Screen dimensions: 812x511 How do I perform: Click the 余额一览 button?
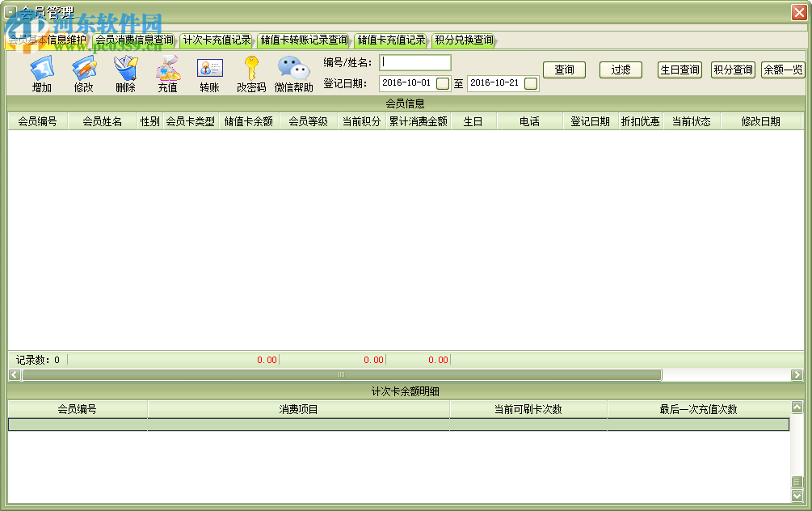coord(783,70)
